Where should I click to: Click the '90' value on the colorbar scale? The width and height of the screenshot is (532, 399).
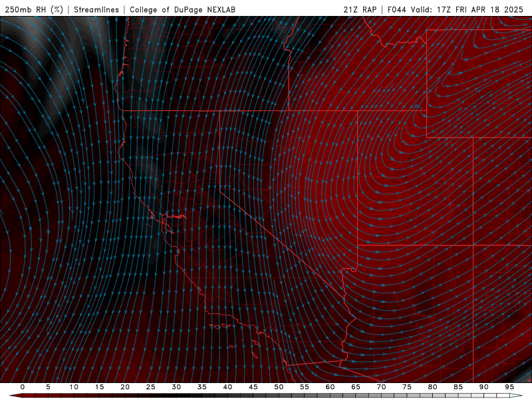pos(484,387)
